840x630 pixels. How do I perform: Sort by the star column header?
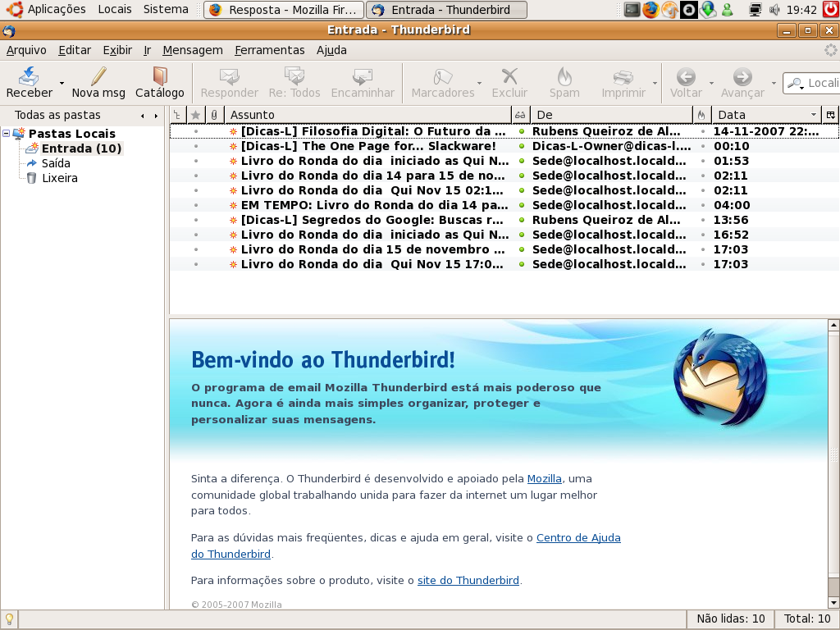pos(195,115)
